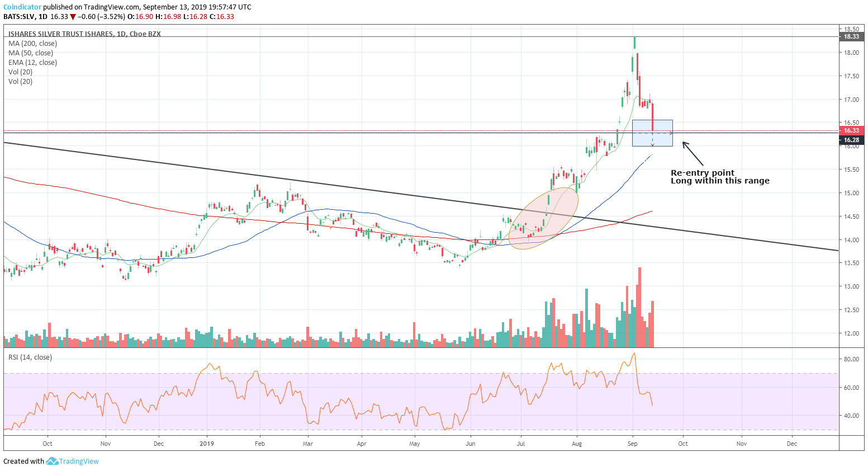Click the 15.00 price axis tick
The width and height of the screenshot is (868, 471).
(851, 193)
